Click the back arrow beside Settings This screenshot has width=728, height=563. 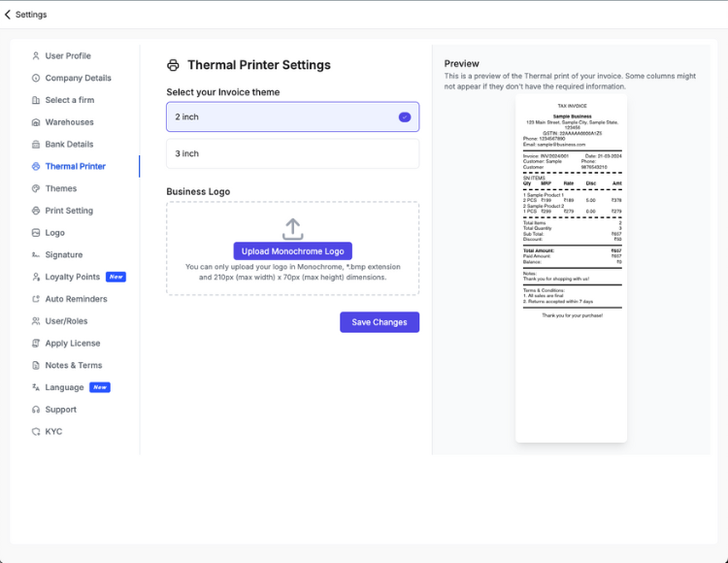tap(8, 15)
